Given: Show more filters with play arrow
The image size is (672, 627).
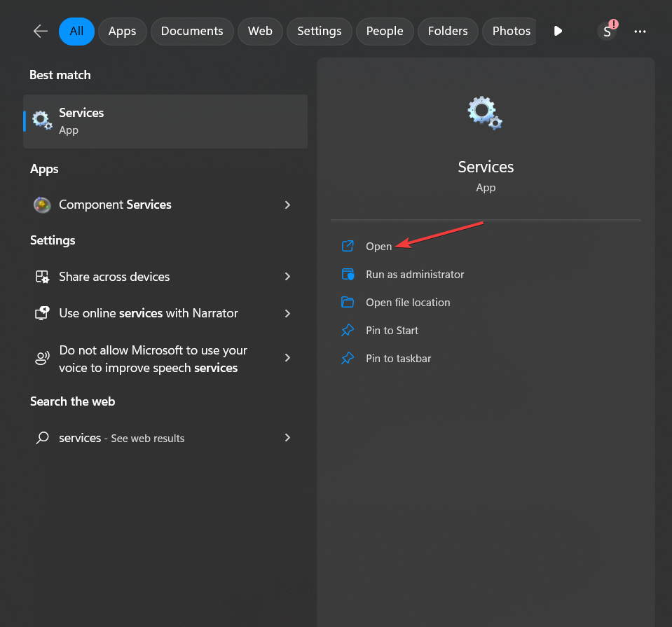Looking at the screenshot, I should pos(558,32).
